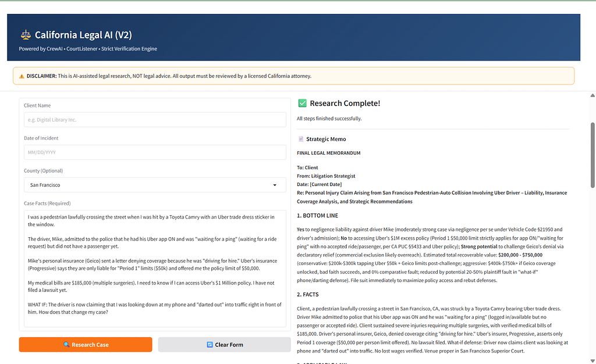Viewport: 596px width, 364px height.
Task: Click the scrollbar up arrow
Action: [593, 95]
